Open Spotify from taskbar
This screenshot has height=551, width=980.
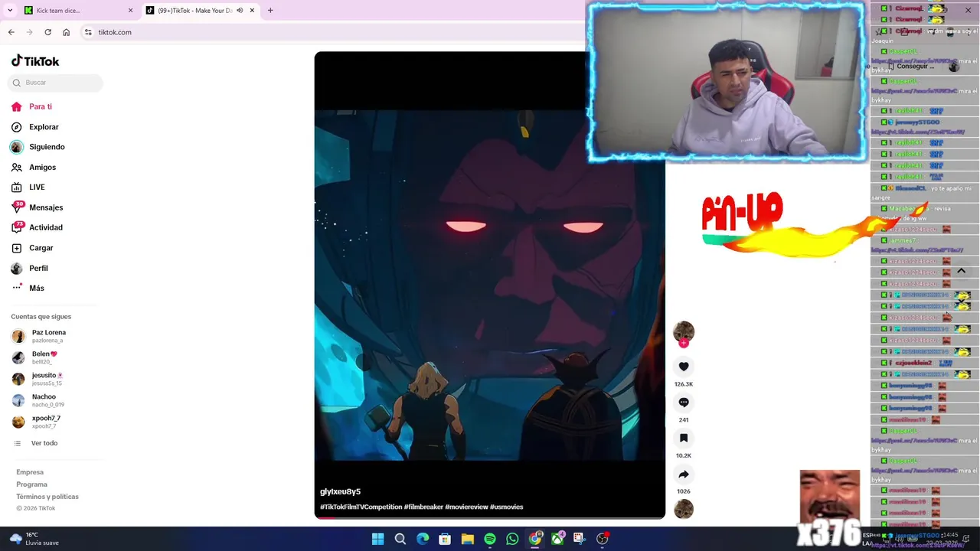[x=490, y=539]
